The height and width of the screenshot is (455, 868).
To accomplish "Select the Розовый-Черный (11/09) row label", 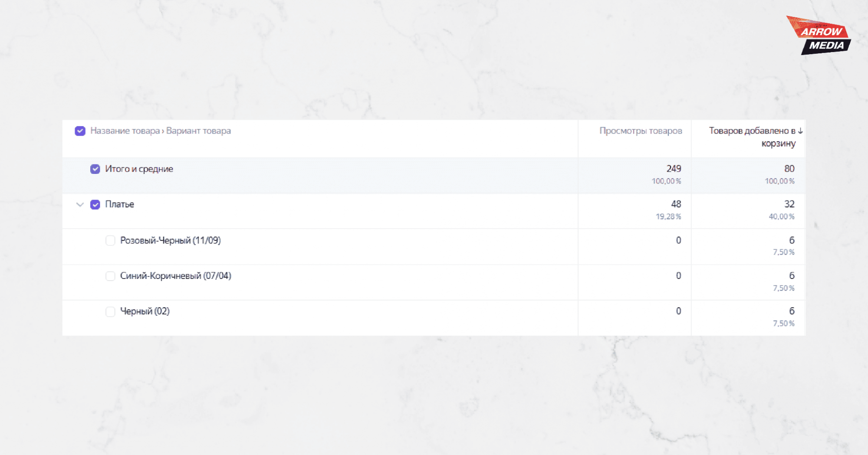I will click(x=171, y=240).
